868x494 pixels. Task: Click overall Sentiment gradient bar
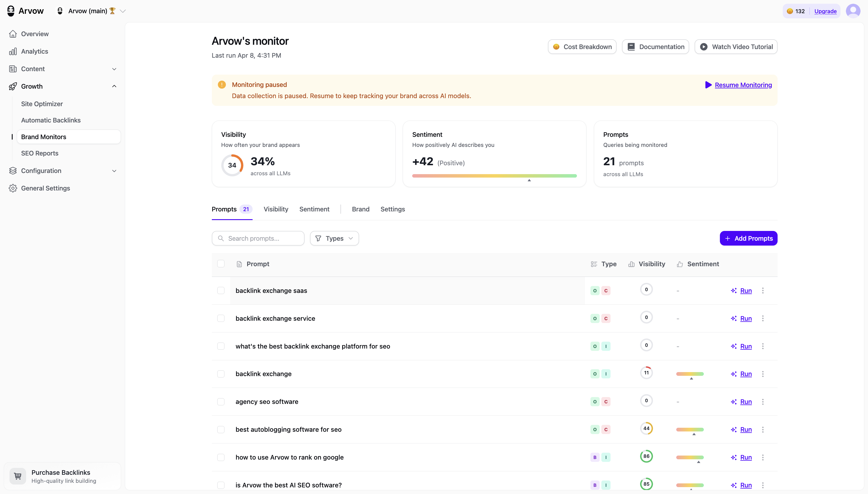(494, 176)
